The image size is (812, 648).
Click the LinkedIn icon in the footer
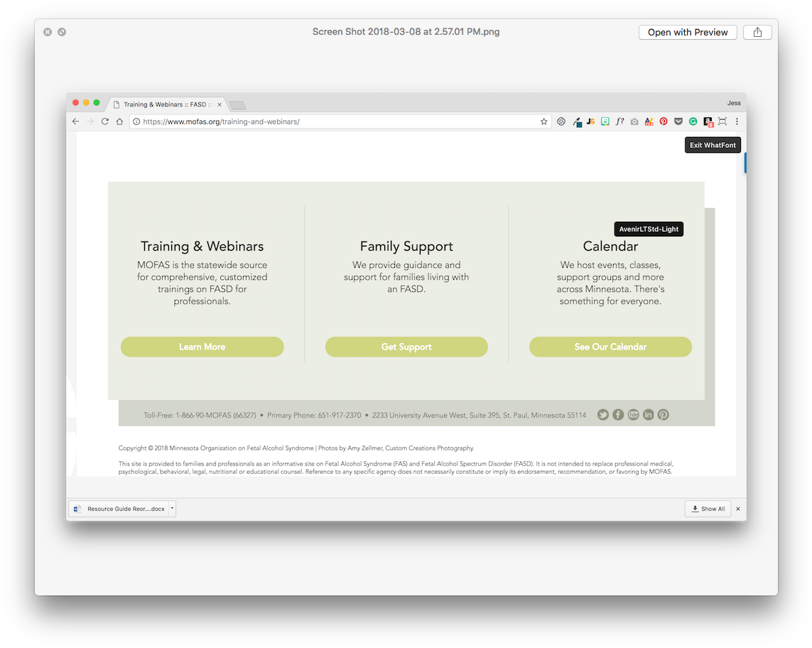648,414
